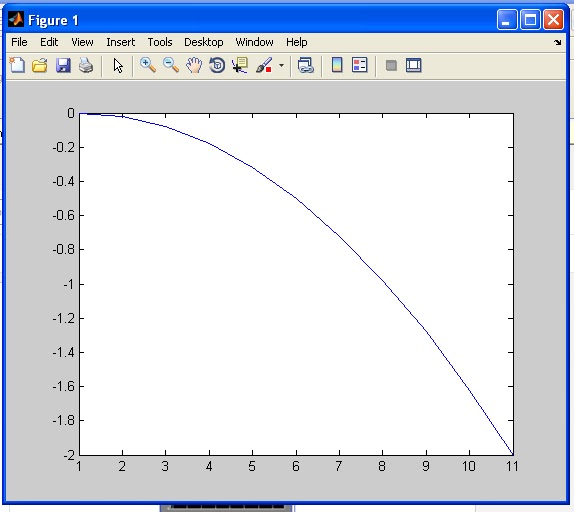Dock the figure using the menu bar arrow
This screenshot has width=574, height=512.
tap(558, 42)
